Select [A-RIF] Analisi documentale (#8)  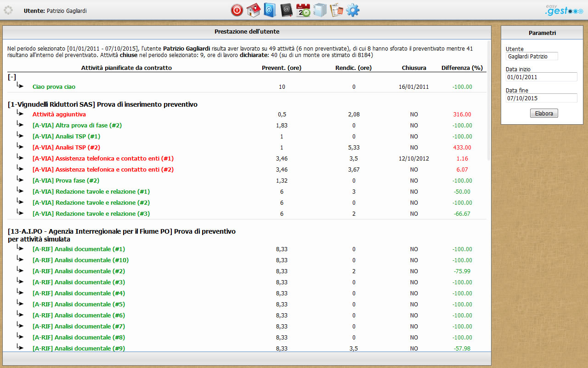click(x=79, y=337)
